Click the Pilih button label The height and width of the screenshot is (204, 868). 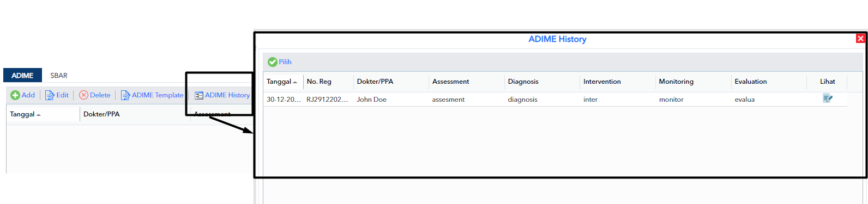tap(285, 62)
